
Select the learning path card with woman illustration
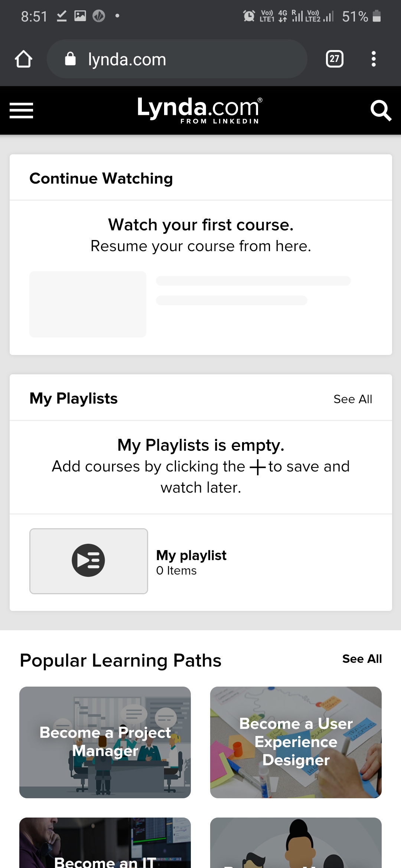click(x=296, y=844)
